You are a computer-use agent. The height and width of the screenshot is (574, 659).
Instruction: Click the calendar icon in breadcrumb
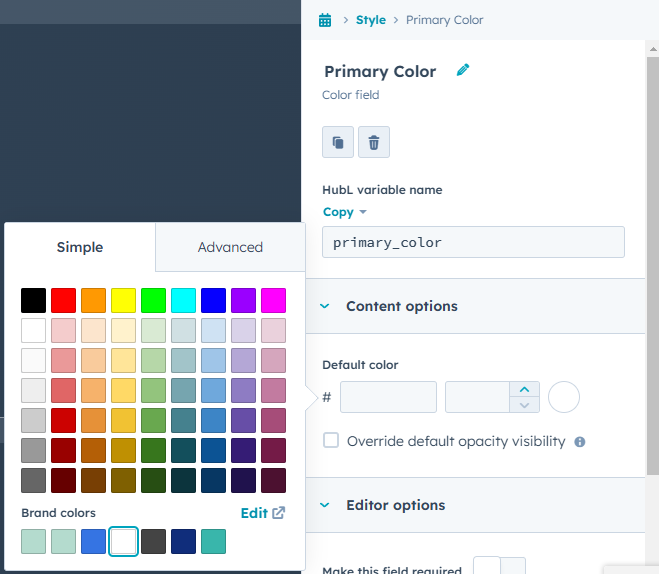point(325,20)
